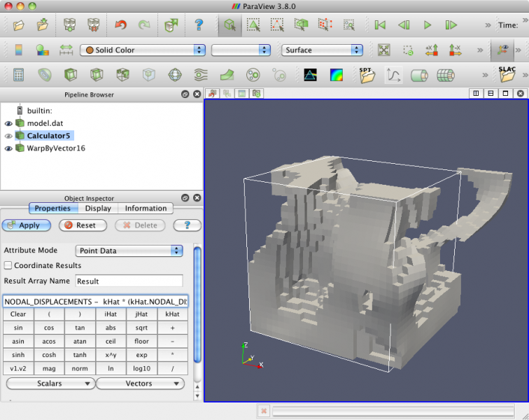Click the Connect to server icon
Image resolution: width=529 pixels, height=420 pixels.
pyautogui.click(x=70, y=25)
